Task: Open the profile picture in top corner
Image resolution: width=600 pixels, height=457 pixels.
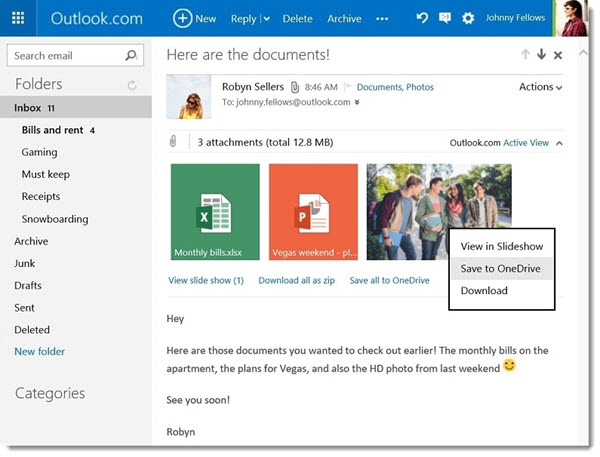Action: tap(573, 18)
